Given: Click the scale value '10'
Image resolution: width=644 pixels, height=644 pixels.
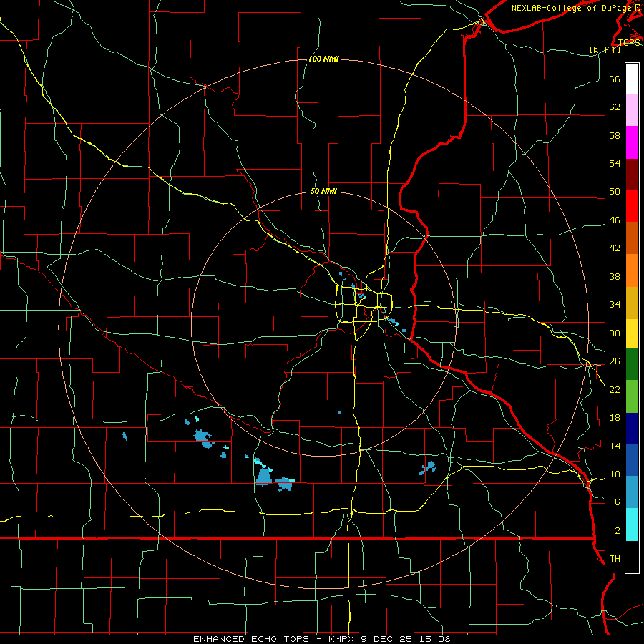Looking at the screenshot, I should 615,474.
